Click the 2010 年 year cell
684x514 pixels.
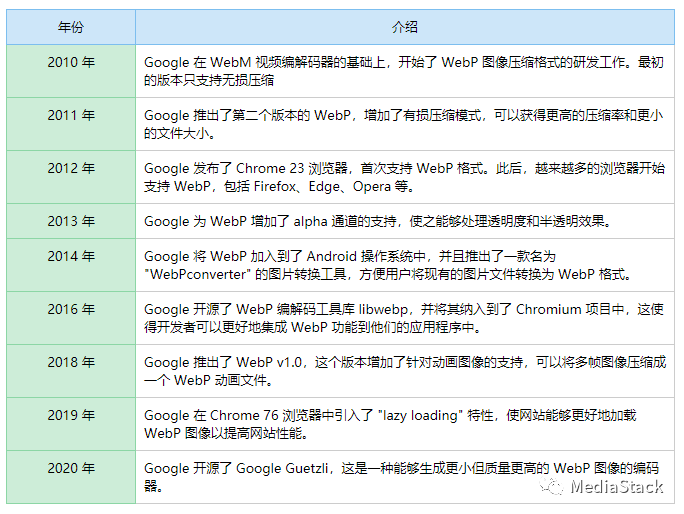(x=71, y=62)
